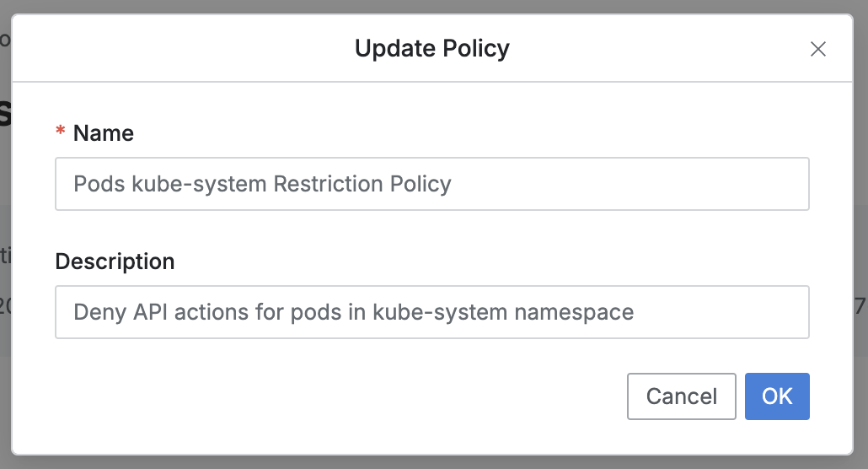Focus the Description input field
This screenshot has width=868, height=469.
click(x=431, y=312)
